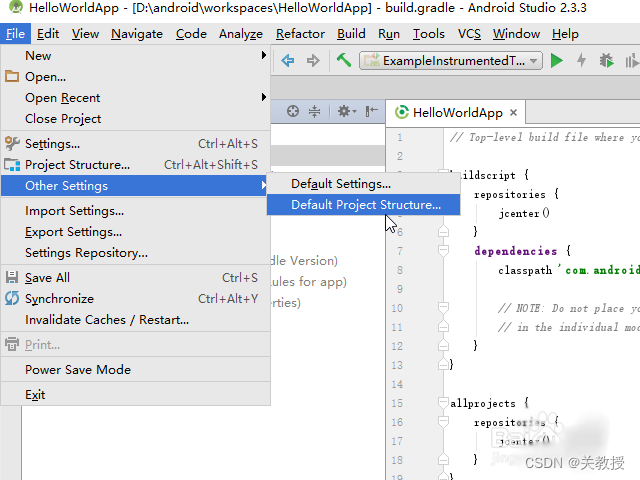This screenshot has width=640, height=480.
Task: Collapse the dependencies block fold marker
Action: [443, 250]
